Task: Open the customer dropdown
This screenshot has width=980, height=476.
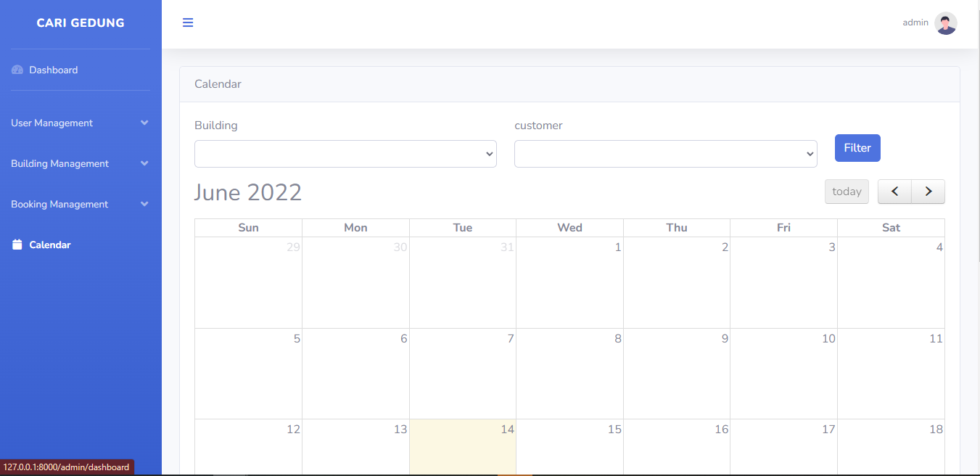Action: (665, 154)
